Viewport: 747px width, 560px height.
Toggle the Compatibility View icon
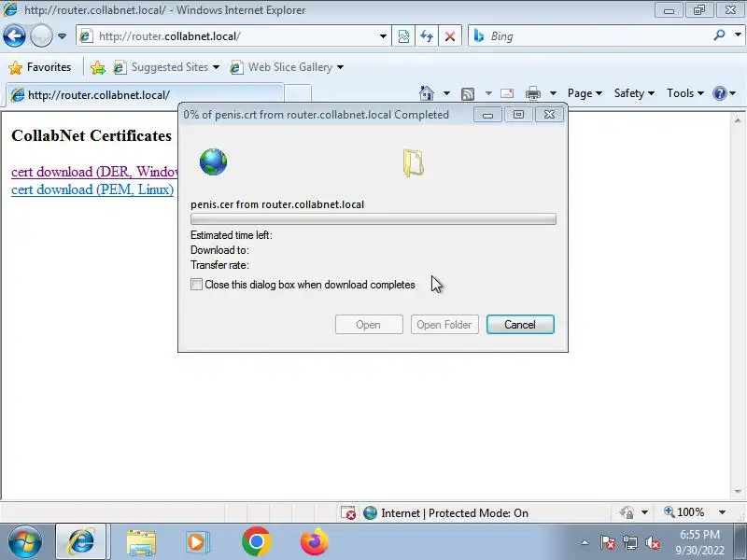tap(403, 36)
